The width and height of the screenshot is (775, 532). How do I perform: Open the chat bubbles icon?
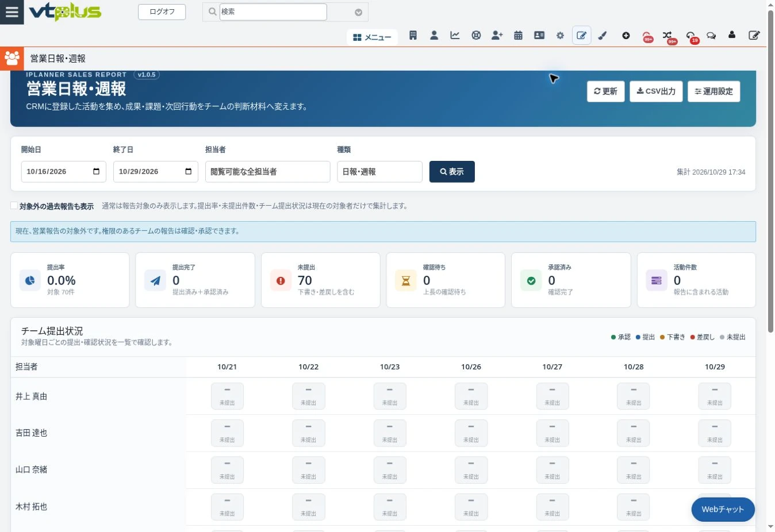click(711, 36)
